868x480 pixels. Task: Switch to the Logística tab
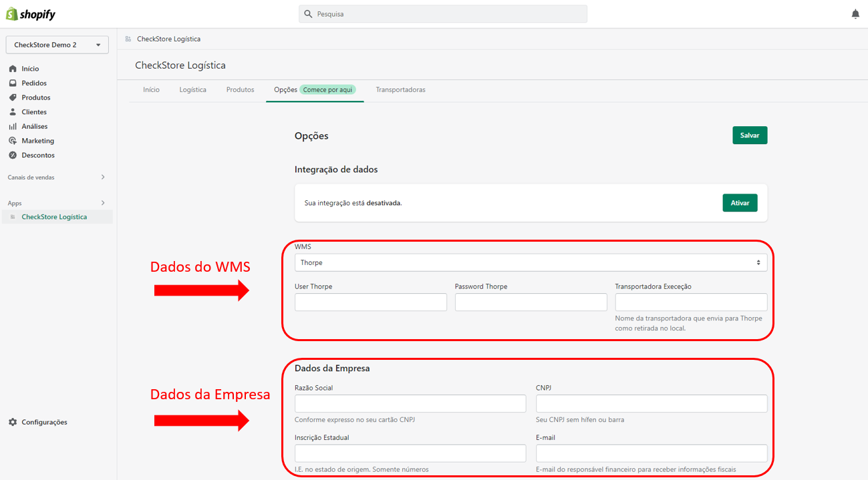point(192,89)
